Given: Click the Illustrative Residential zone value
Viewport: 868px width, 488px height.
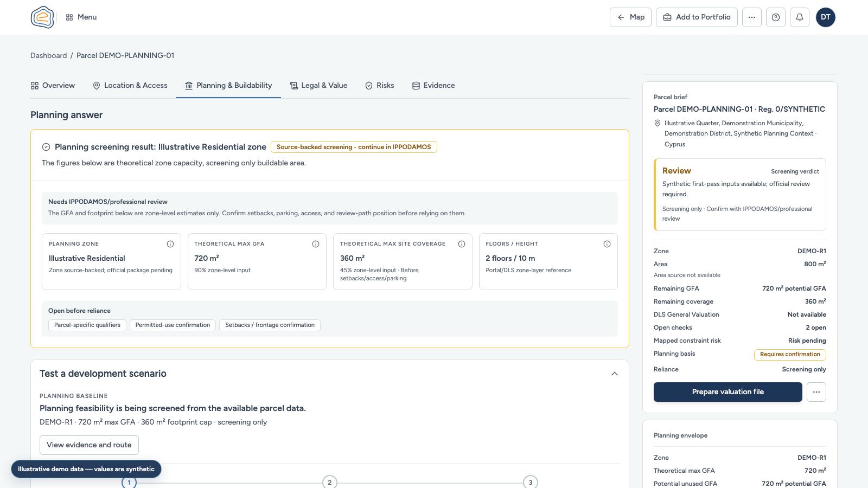Looking at the screenshot, I should pyautogui.click(x=87, y=259).
